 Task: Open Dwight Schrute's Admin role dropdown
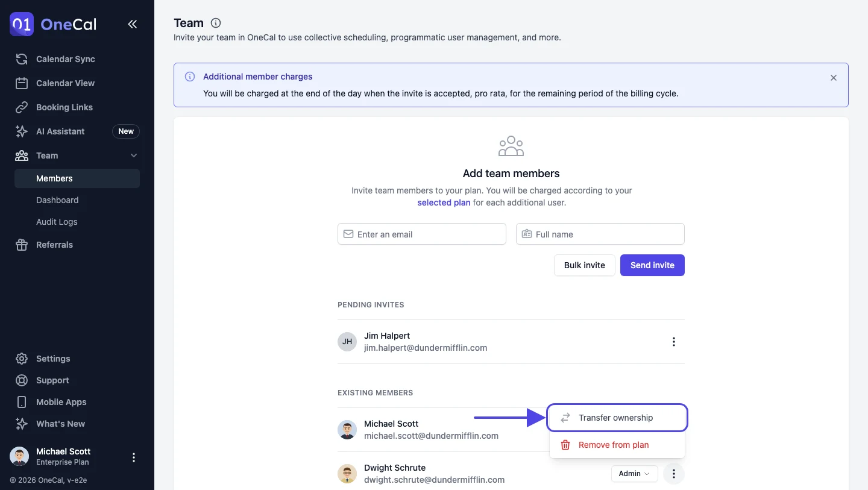pyautogui.click(x=634, y=474)
